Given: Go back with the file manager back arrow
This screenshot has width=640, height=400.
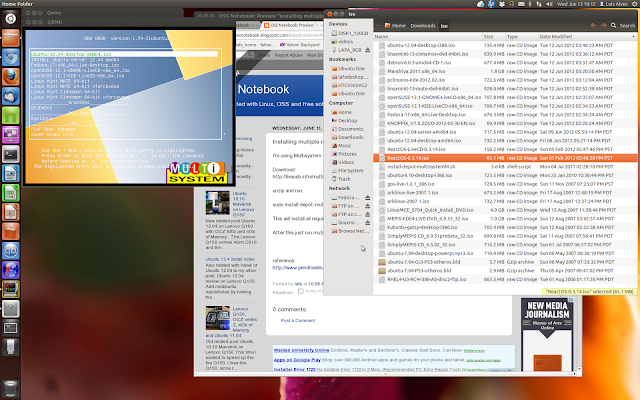Looking at the screenshot, I should [x=593, y=25].
